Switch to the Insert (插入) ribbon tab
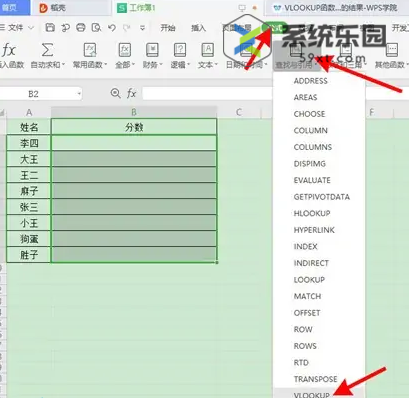 (x=198, y=28)
